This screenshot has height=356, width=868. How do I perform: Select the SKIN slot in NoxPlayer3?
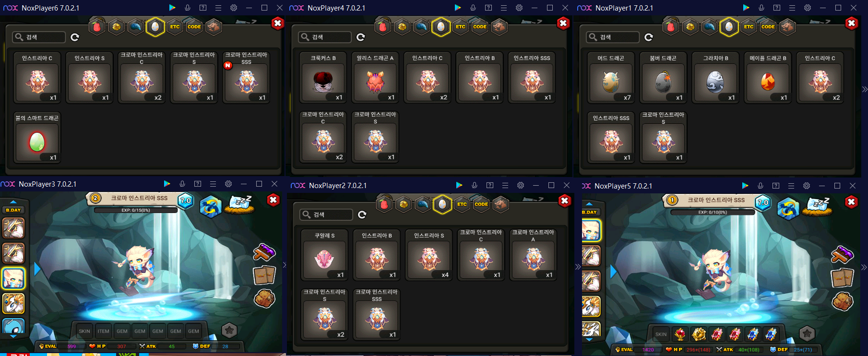(x=84, y=331)
